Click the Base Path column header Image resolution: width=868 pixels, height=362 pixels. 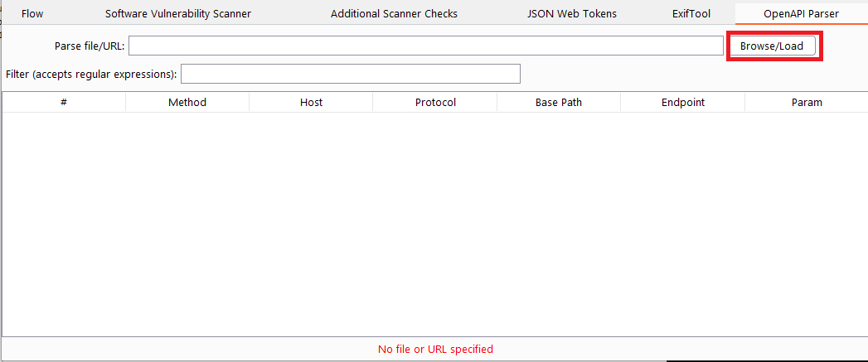558,102
